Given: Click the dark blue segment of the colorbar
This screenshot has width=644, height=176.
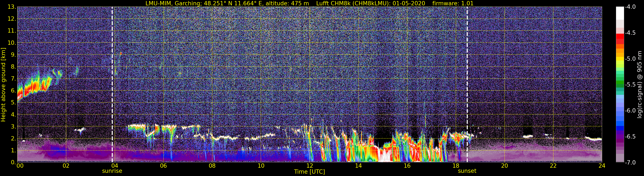Looking at the screenshot, I should click(620, 128).
